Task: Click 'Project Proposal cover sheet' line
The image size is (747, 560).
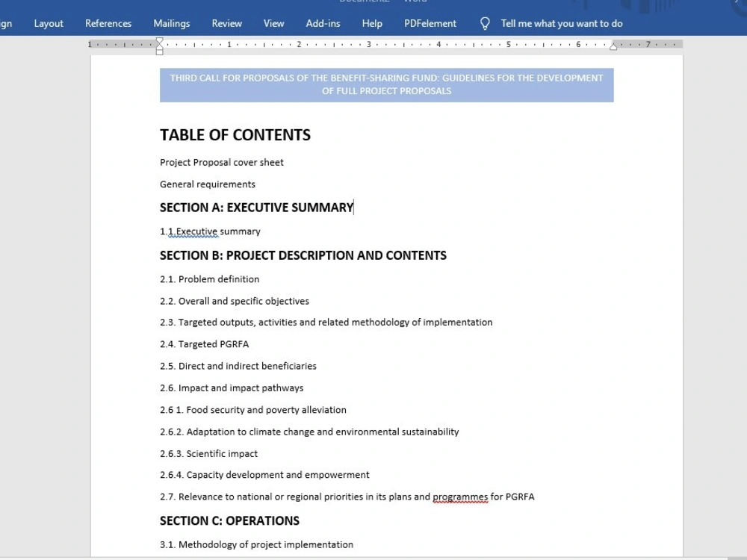Action: click(222, 162)
